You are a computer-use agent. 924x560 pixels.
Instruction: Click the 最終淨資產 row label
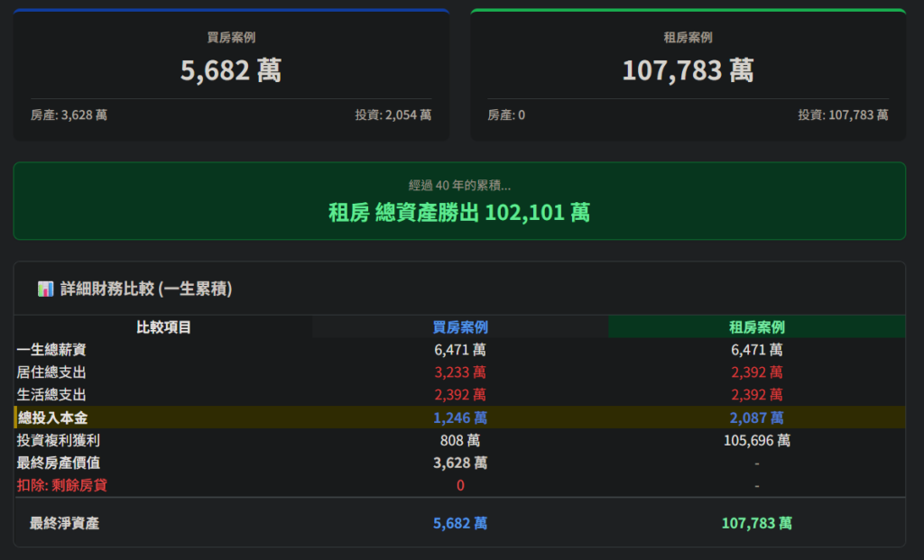pyautogui.click(x=64, y=523)
